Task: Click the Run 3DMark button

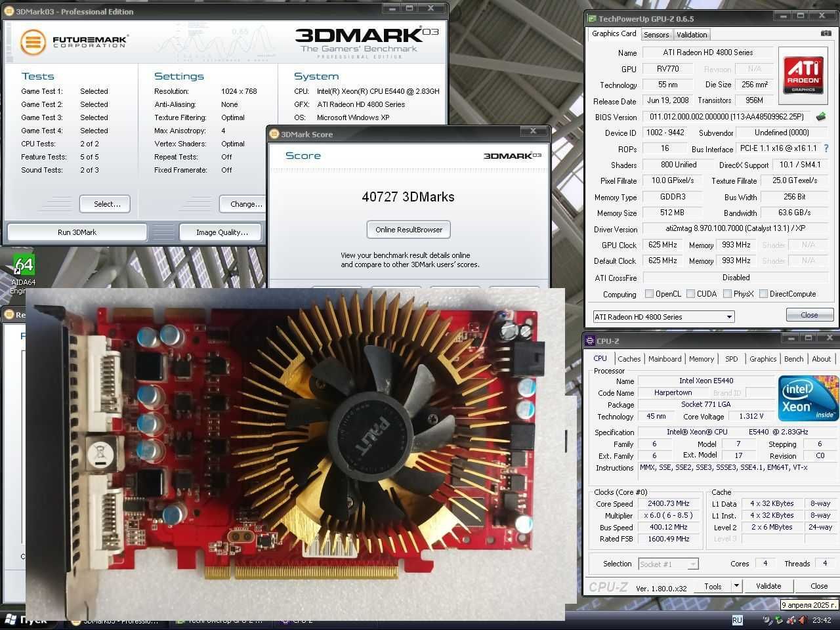Action: tap(77, 232)
